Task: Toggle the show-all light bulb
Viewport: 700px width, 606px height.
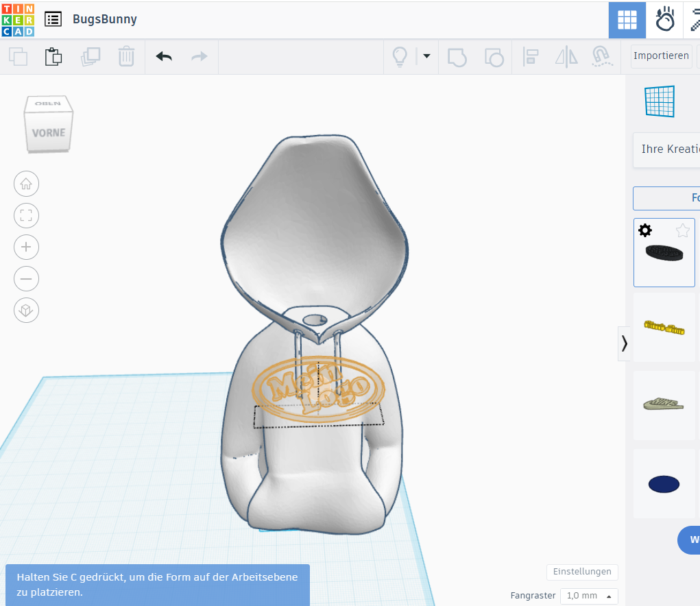Action: [400, 57]
